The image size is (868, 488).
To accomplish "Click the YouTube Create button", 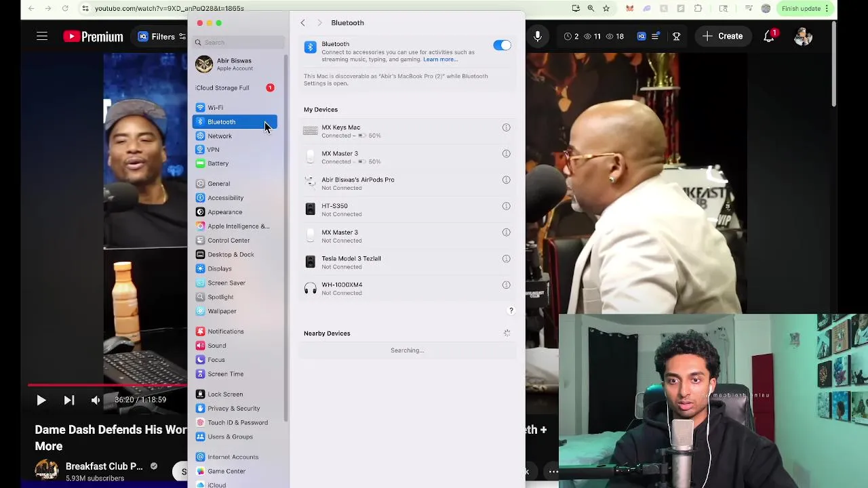I will pos(723,37).
